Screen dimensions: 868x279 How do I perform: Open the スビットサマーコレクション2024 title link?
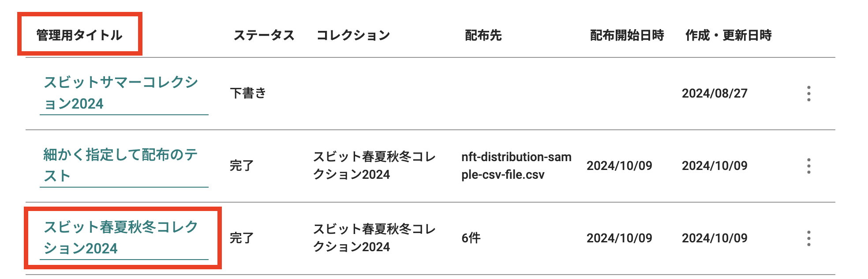(x=121, y=93)
